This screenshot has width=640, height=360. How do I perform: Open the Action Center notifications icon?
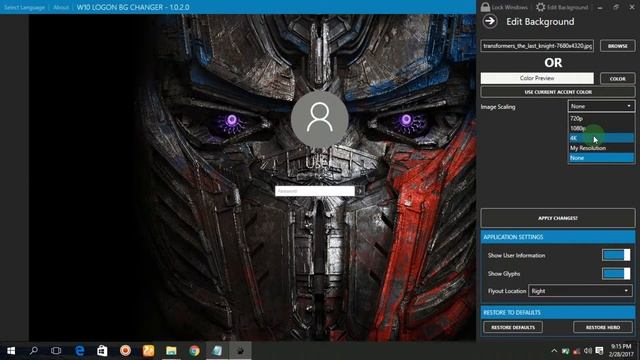(x=599, y=351)
